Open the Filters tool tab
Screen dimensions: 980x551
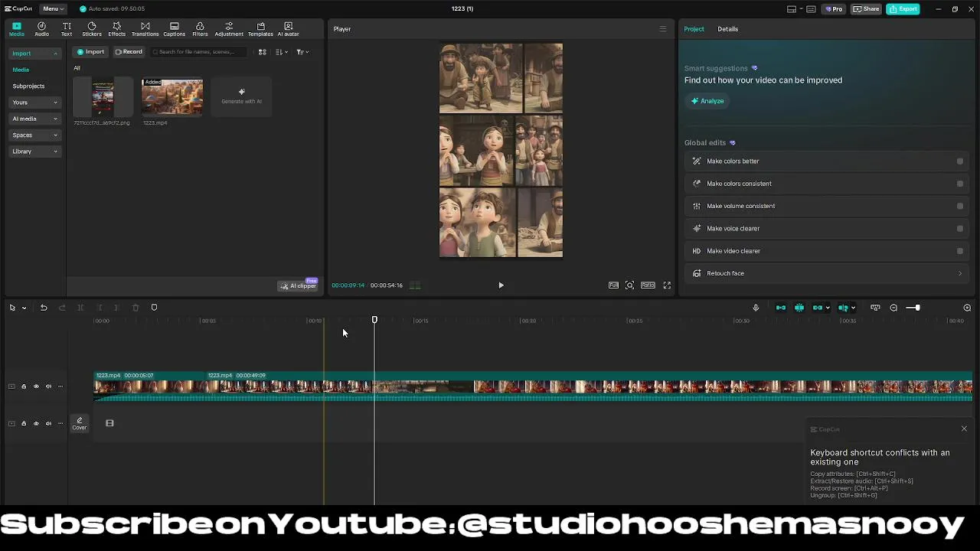click(x=200, y=29)
